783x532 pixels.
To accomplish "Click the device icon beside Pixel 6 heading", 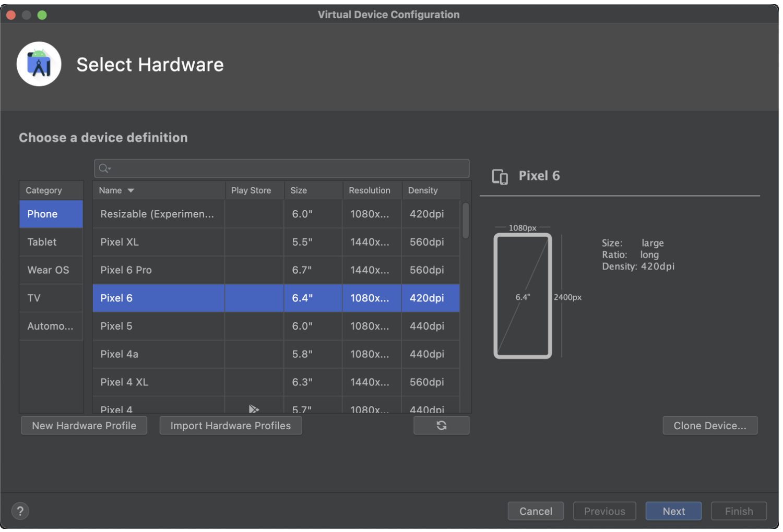I will (500, 177).
